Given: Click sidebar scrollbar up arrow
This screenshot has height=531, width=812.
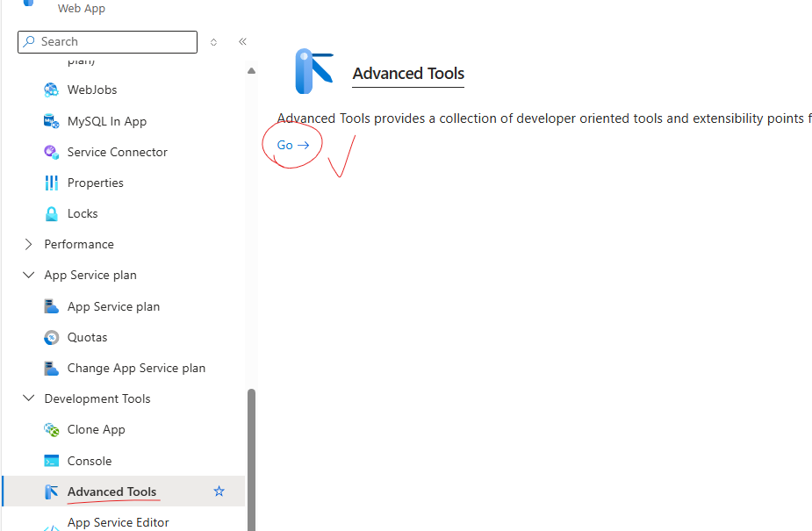Looking at the screenshot, I should (x=251, y=70).
